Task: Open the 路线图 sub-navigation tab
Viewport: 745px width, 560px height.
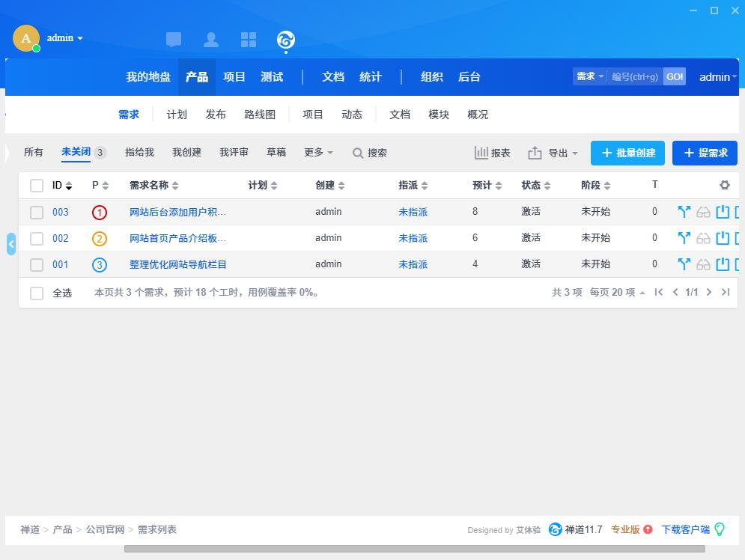Action: 260,115
